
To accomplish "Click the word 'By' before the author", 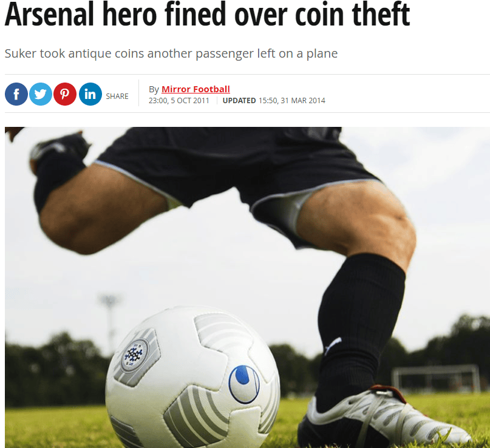I will pyautogui.click(x=154, y=89).
